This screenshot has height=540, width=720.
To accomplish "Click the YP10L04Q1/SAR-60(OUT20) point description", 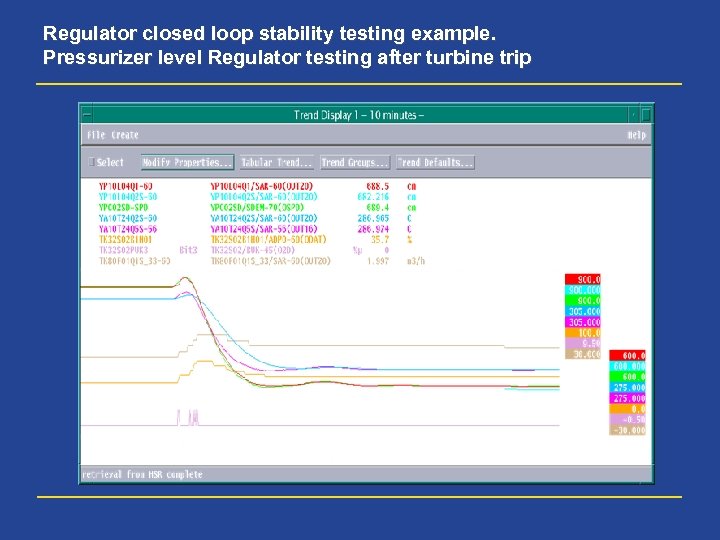I will (x=261, y=186).
